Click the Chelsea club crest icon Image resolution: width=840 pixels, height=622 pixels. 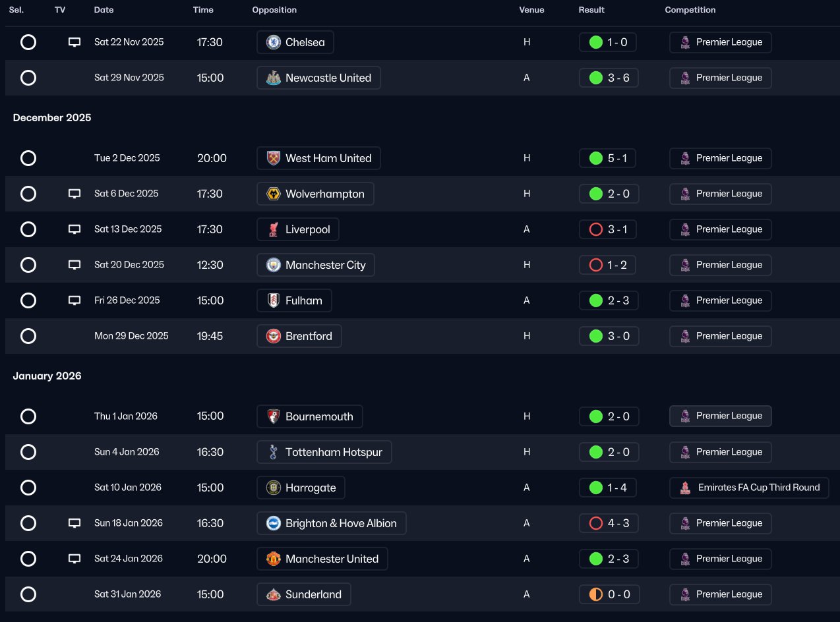coord(273,42)
